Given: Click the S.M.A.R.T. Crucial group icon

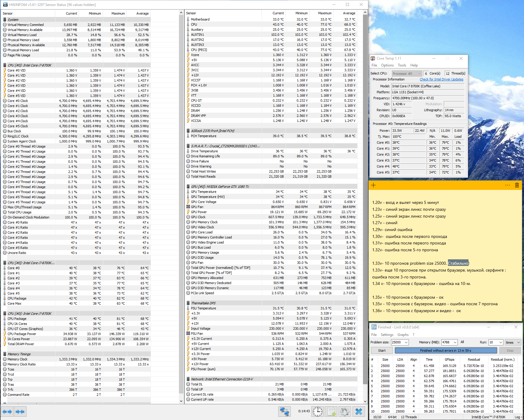Looking at the screenshot, I should 188,146.
